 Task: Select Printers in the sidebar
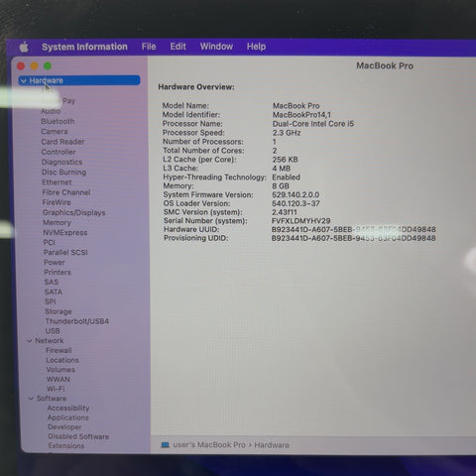pos(58,273)
